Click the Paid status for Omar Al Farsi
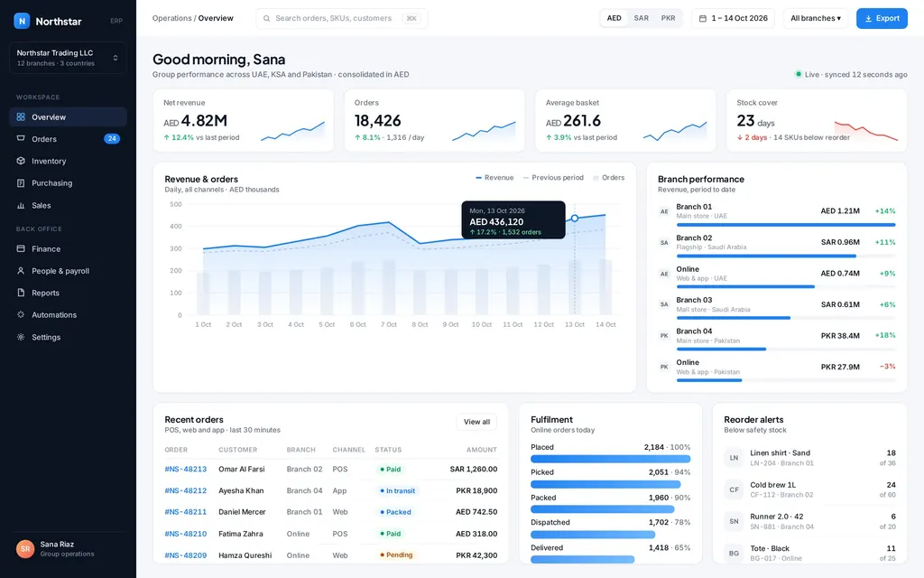This screenshot has height=578, width=924. [x=391, y=470]
